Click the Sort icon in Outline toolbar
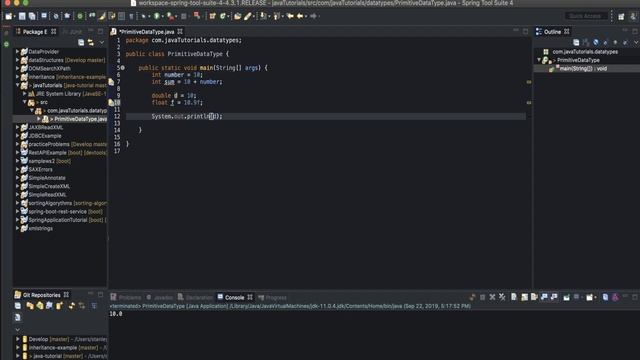 (x=586, y=42)
